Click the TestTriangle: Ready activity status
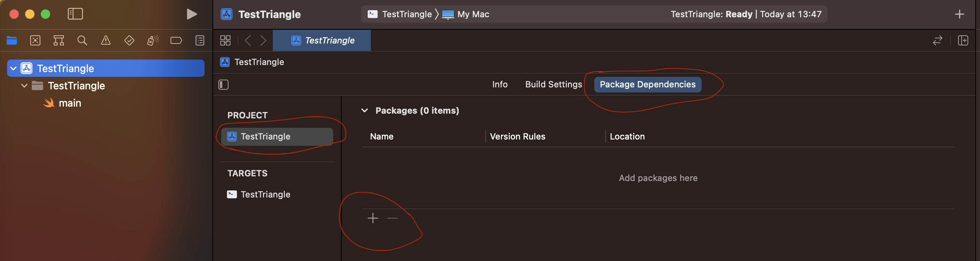 click(746, 14)
